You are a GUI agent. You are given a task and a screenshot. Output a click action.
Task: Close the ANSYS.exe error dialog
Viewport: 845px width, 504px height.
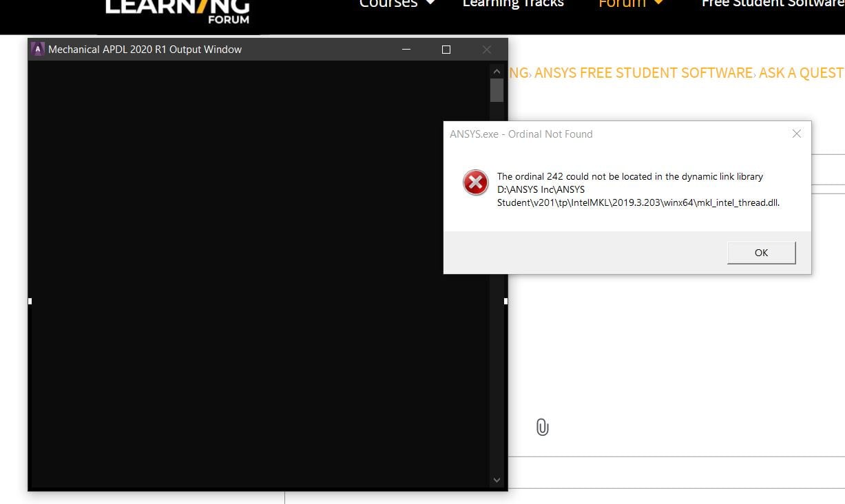[797, 134]
